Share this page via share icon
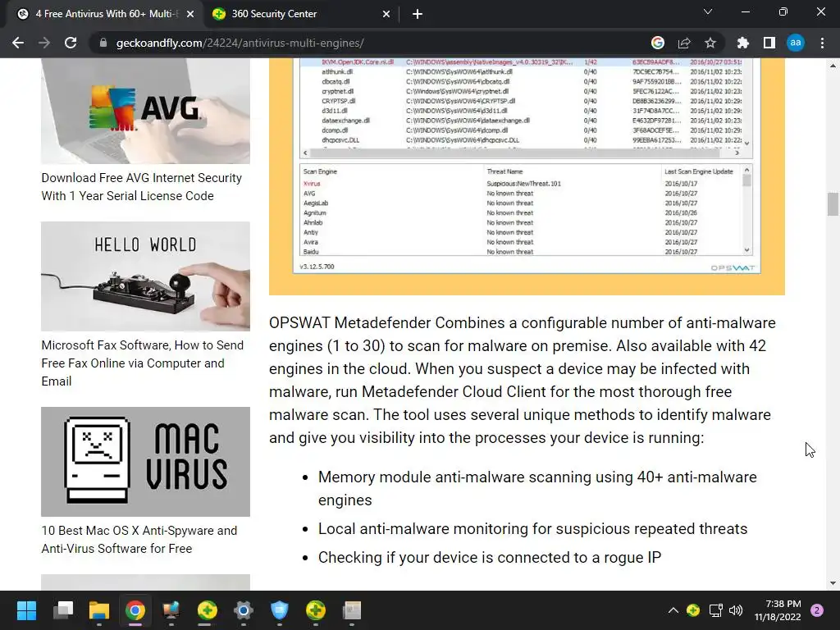Screen dimensions: 840x630 684,43
